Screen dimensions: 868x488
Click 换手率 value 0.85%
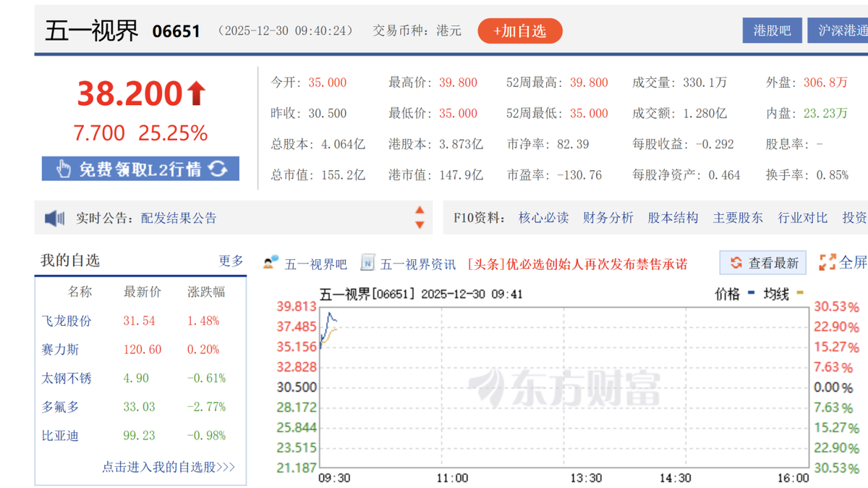tap(832, 175)
